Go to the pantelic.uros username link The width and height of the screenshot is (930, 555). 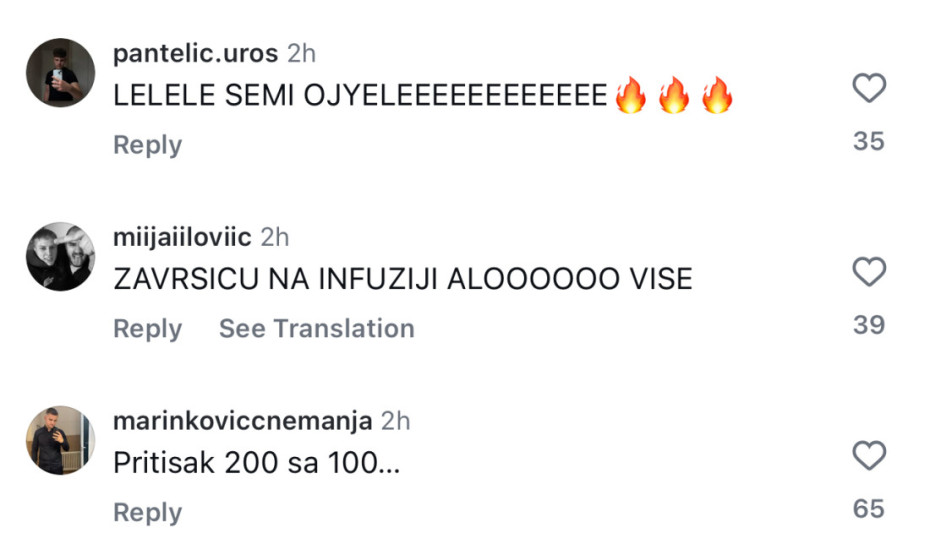click(x=196, y=53)
